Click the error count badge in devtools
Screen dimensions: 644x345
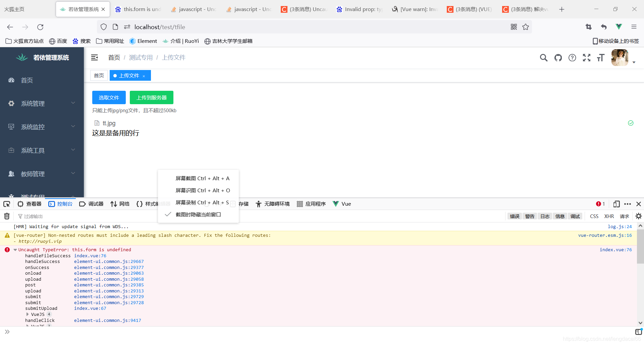600,204
